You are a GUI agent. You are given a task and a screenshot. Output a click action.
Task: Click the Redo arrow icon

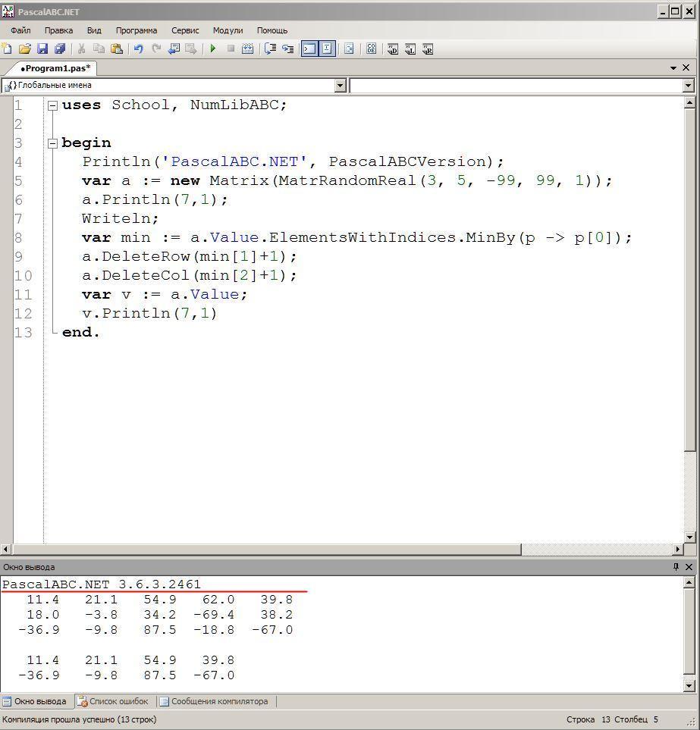point(156,49)
